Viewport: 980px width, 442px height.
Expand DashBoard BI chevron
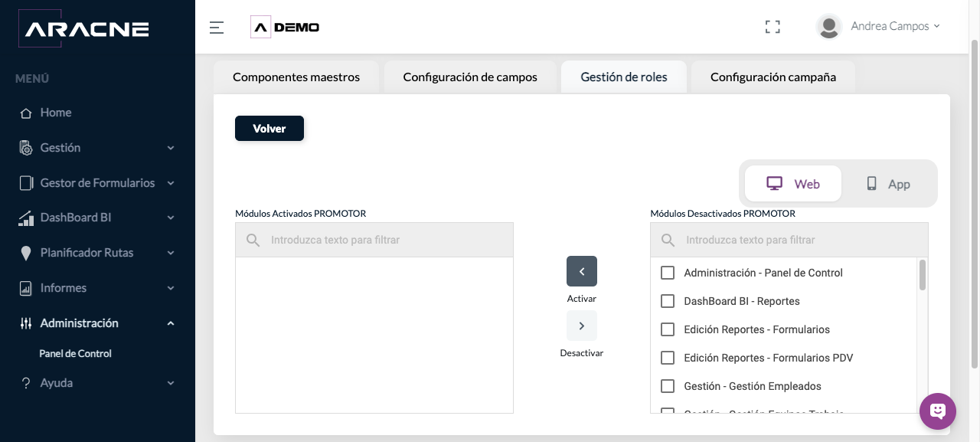(x=171, y=218)
